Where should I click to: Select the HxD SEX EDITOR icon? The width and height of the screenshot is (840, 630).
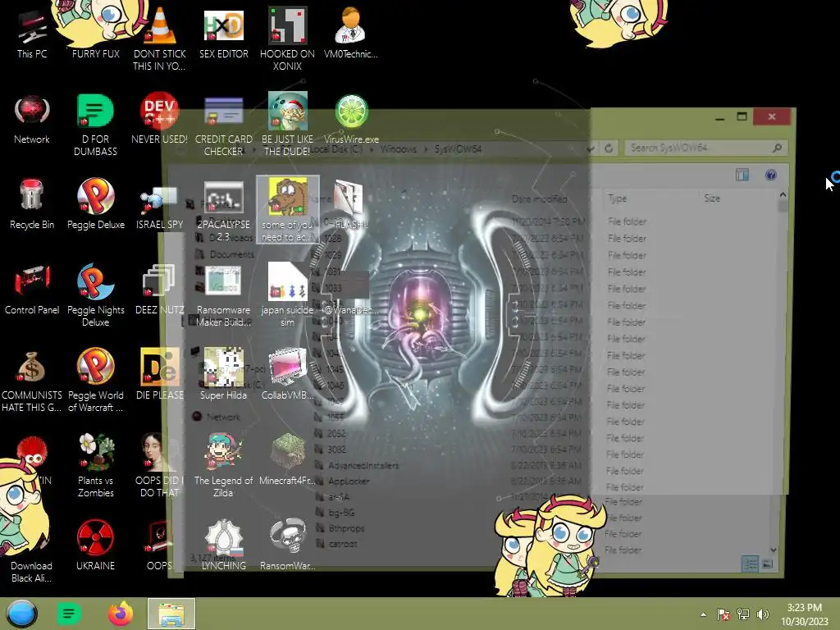pos(223,33)
